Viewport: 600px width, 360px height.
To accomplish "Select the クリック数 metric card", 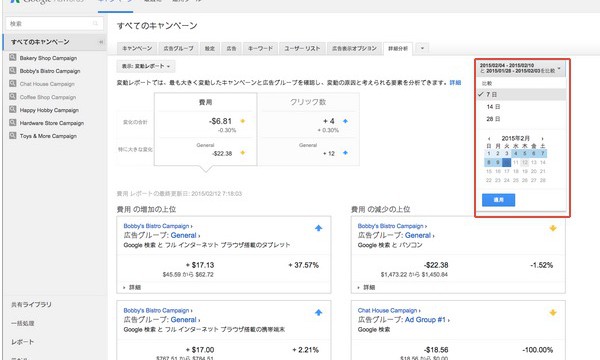I will coord(308,129).
